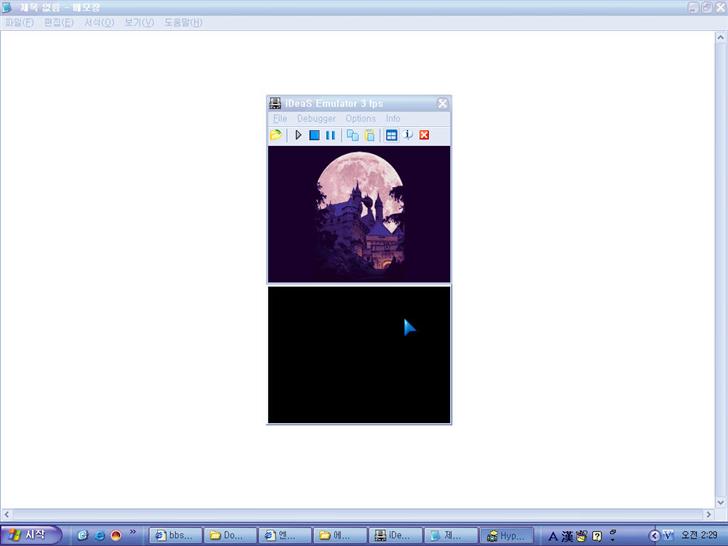Click the V tray icon near clock

[x=668, y=535]
